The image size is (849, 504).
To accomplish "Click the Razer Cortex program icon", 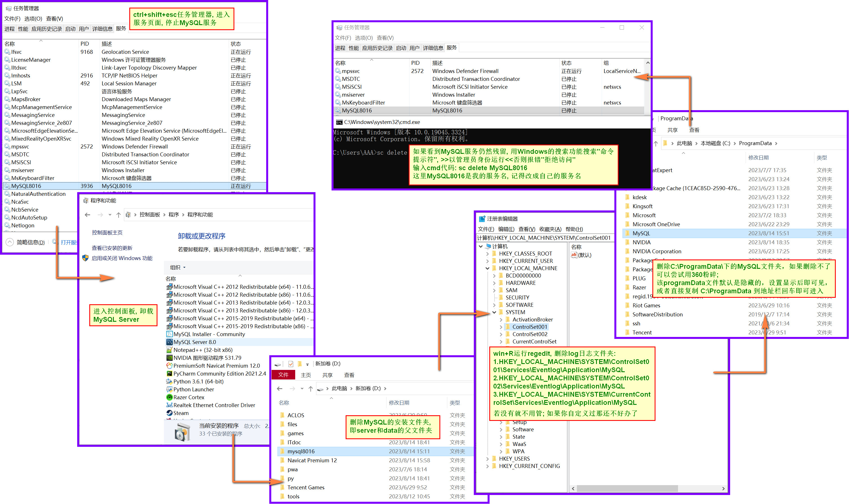I will pyautogui.click(x=169, y=397).
